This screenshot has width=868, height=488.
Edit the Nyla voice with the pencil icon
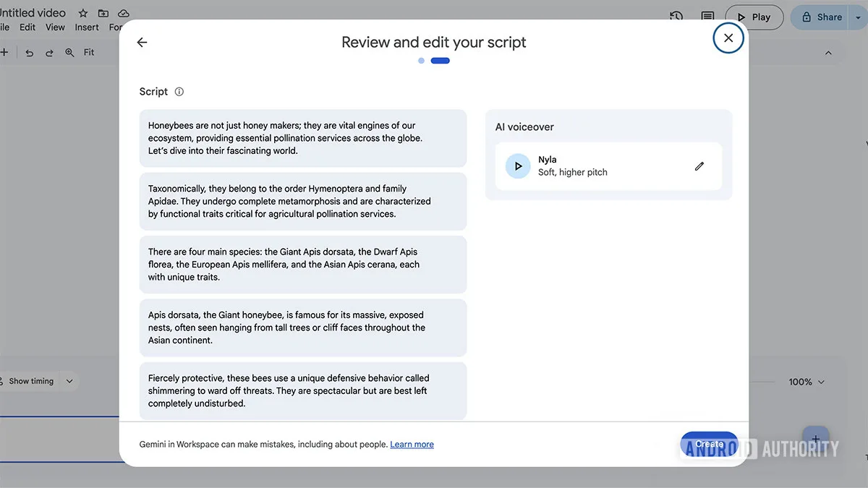coord(699,166)
